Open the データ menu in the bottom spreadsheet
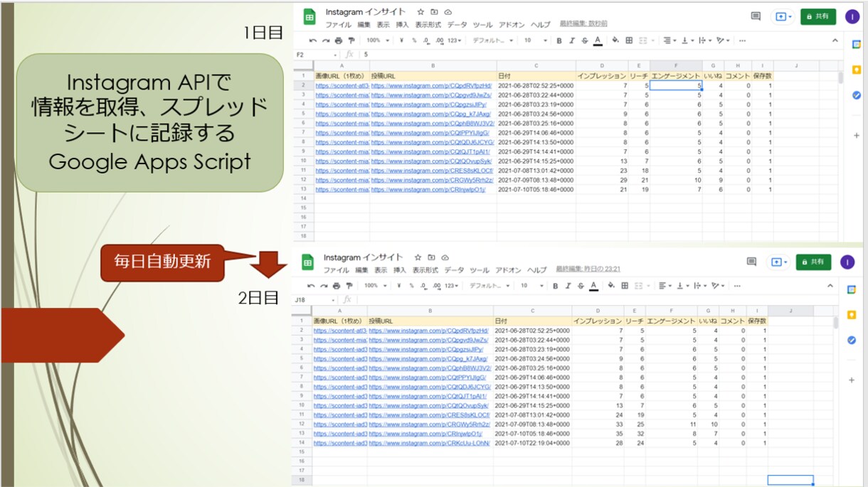Viewport: 868px width, 487px height. click(454, 270)
